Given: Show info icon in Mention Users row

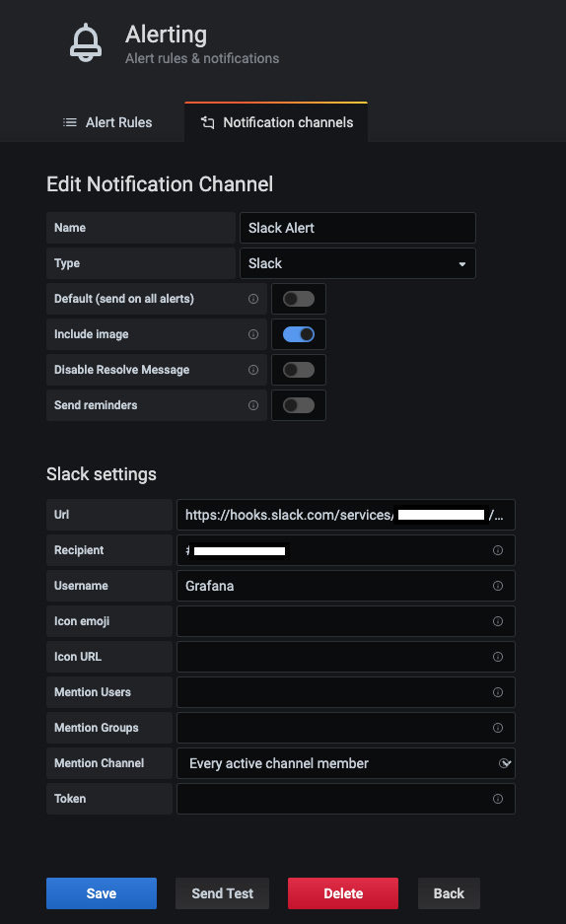Looking at the screenshot, I should click(498, 692).
